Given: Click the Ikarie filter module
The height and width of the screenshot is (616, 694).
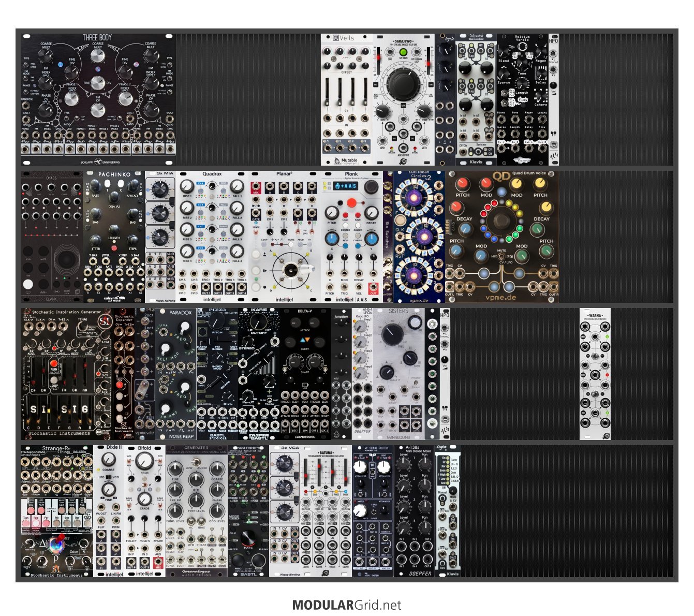Looking at the screenshot, I should pyautogui.click(x=259, y=374).
